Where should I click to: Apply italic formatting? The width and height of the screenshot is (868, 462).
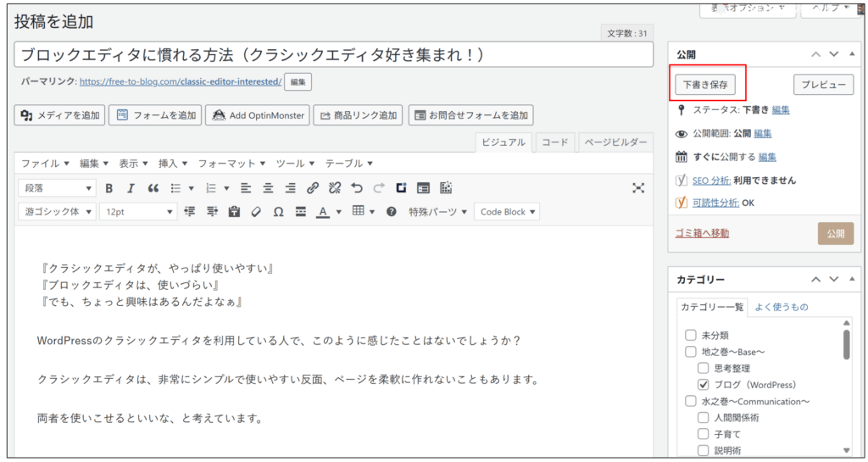point(131,188)
